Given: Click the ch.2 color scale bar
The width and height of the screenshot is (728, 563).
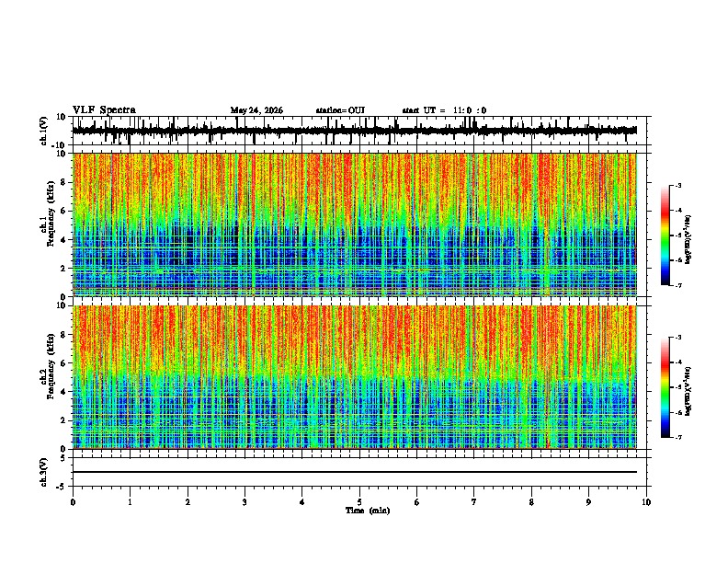Looking at the screenshot, I should (x=665, y=387).
